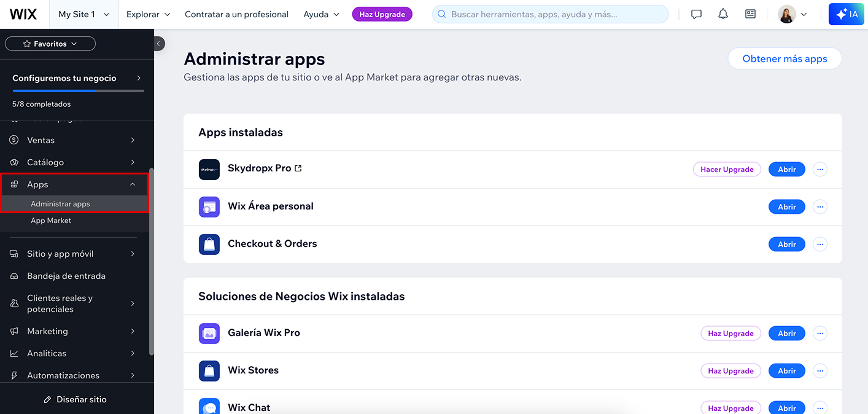Open the Explorar dropdown menu

point(148,14)
